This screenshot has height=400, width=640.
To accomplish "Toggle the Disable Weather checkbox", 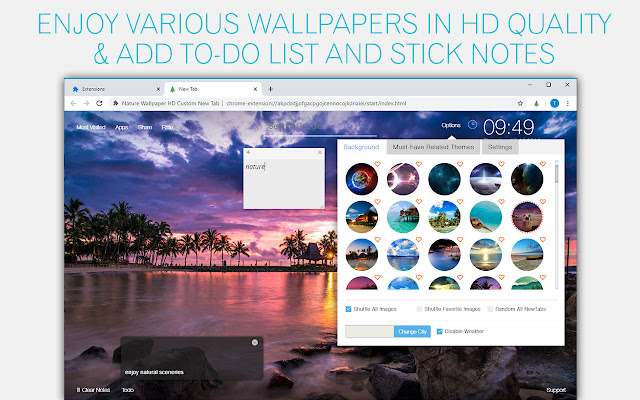I will tap(440, 331).
